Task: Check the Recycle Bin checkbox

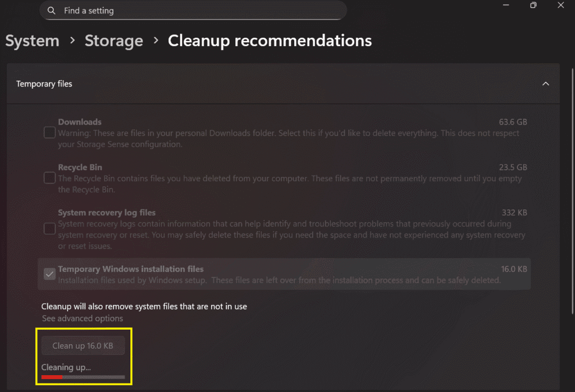Action: pos(49,177)
